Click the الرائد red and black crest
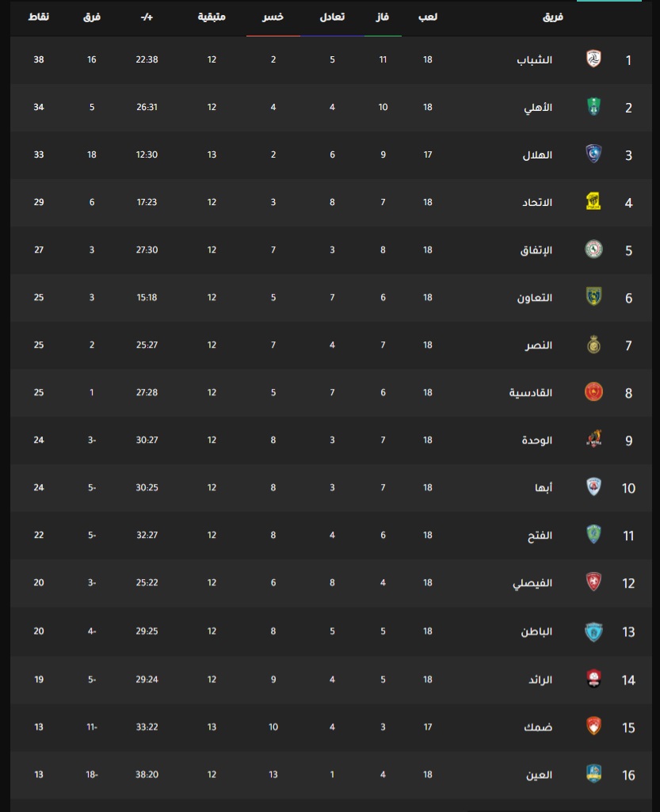 click(593, 679)
